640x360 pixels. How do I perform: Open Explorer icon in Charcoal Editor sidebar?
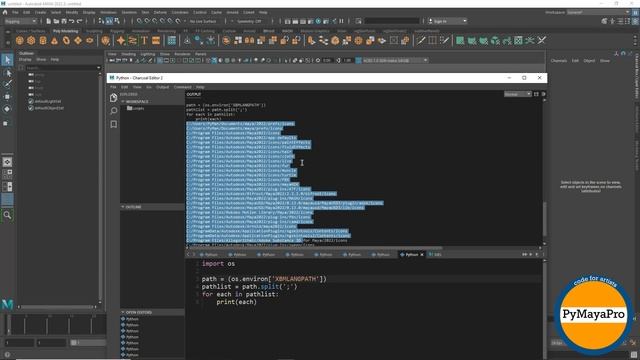coord(113,98)
